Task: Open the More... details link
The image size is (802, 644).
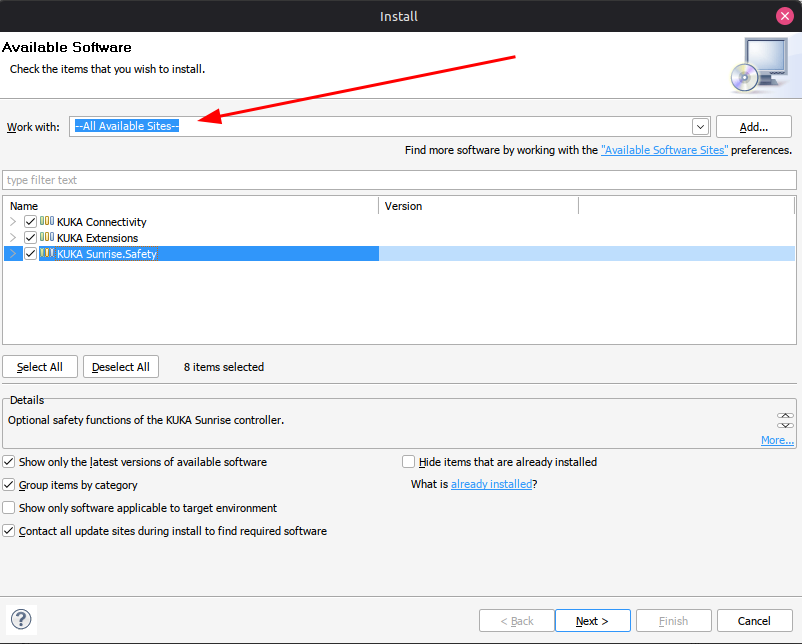Action: [x=777, y=440]
